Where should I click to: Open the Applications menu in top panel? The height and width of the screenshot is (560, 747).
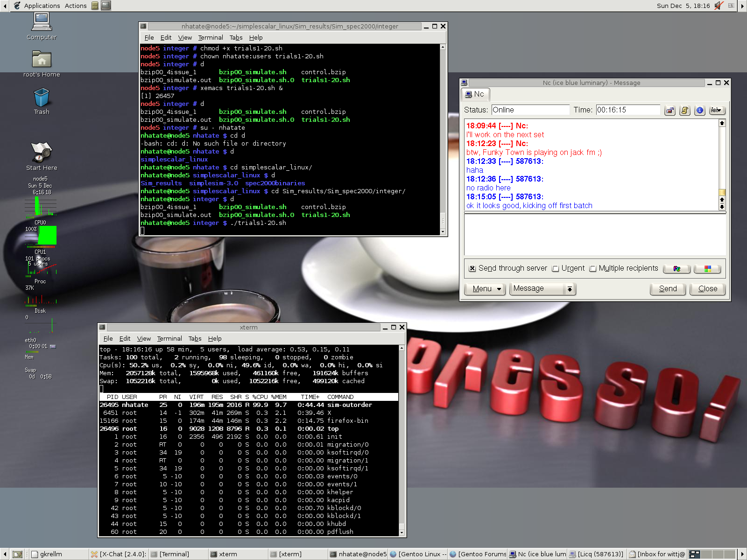click(42, 6)
